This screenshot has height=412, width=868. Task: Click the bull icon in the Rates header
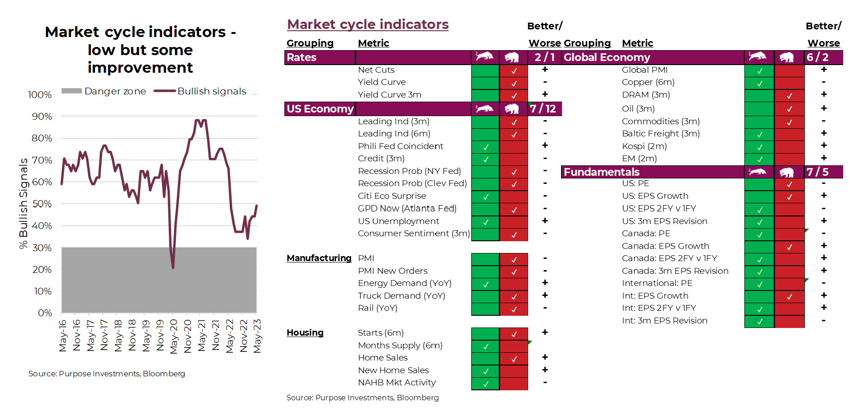pyautogui.click(x=485, y=57)
